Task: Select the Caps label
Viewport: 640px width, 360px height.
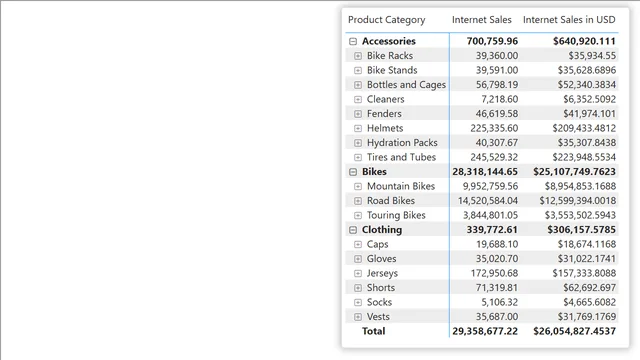Action: tap(378, 244)
